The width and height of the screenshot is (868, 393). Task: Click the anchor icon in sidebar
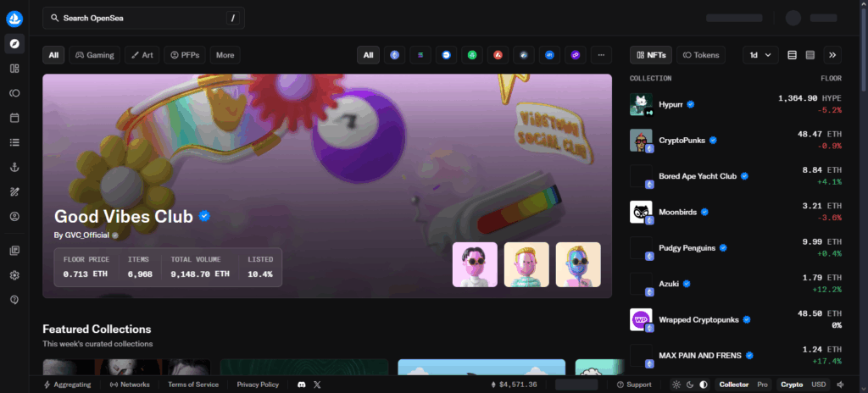(14, 168)
